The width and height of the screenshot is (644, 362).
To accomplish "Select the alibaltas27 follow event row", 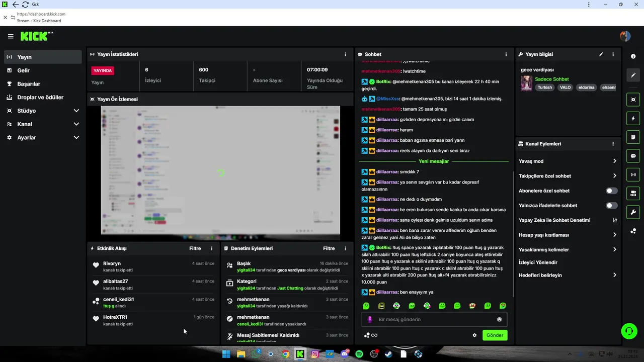I will [153, 285].
